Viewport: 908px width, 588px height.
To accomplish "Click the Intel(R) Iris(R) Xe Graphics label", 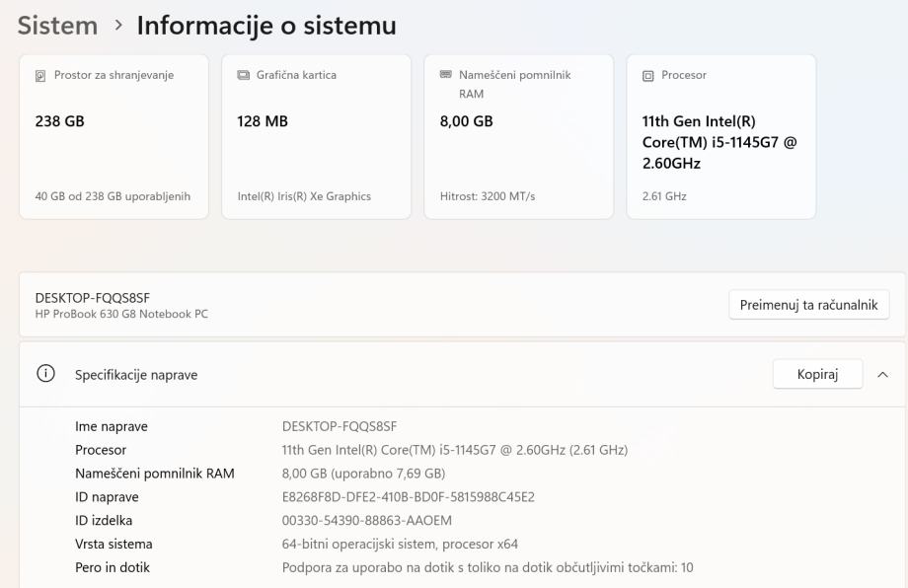I will tap(304, 196).
